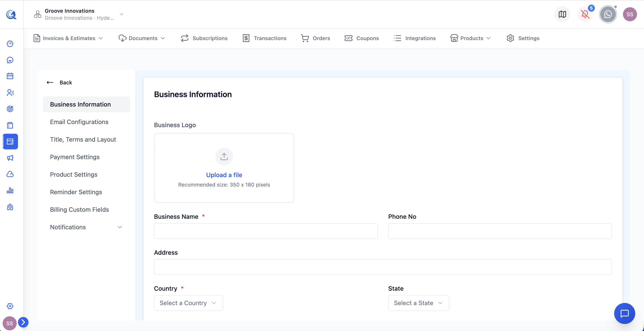Open the camera-like icon below reporting in sidebar
This screenshot has width=644, height=331.
10,207
